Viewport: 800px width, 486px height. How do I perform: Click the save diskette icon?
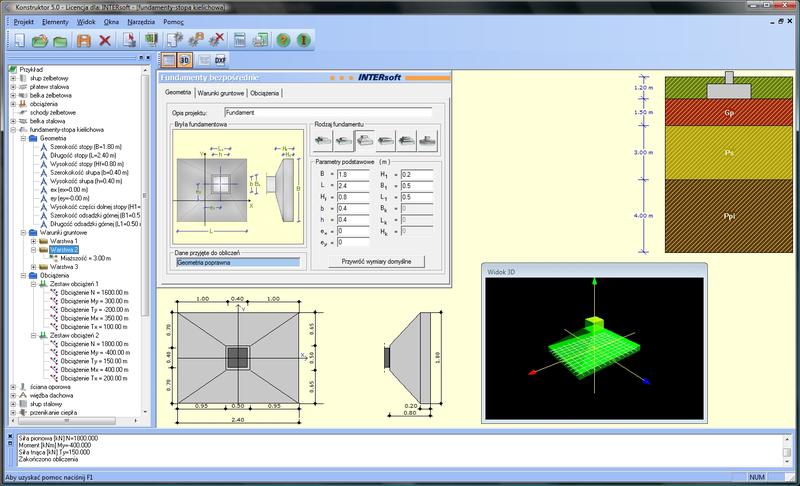click(x=84, y=41)
